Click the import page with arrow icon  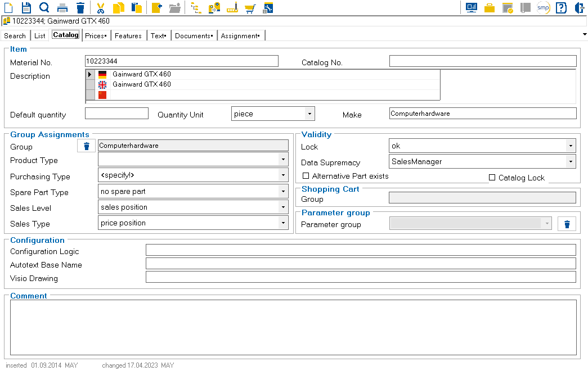[x=157, y=7]
